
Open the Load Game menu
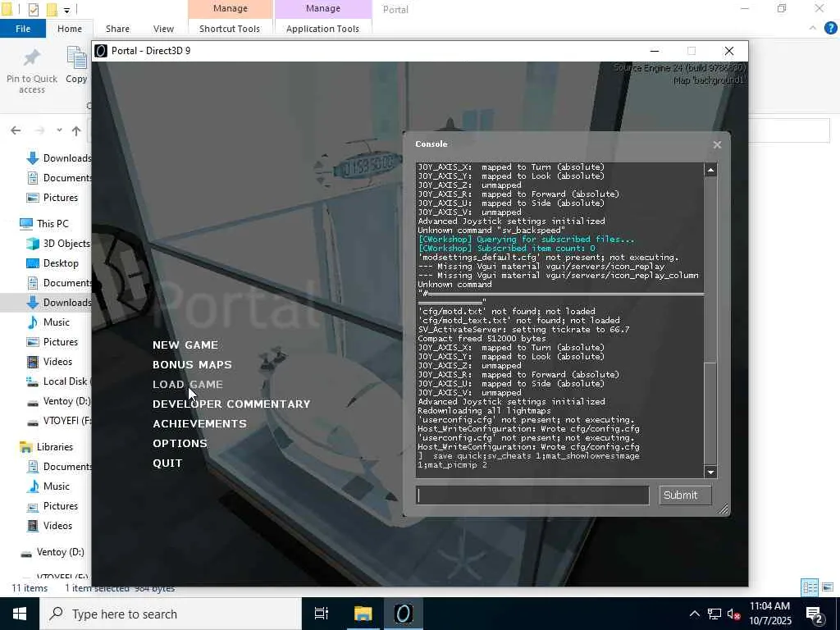click(x=188, y=385)
